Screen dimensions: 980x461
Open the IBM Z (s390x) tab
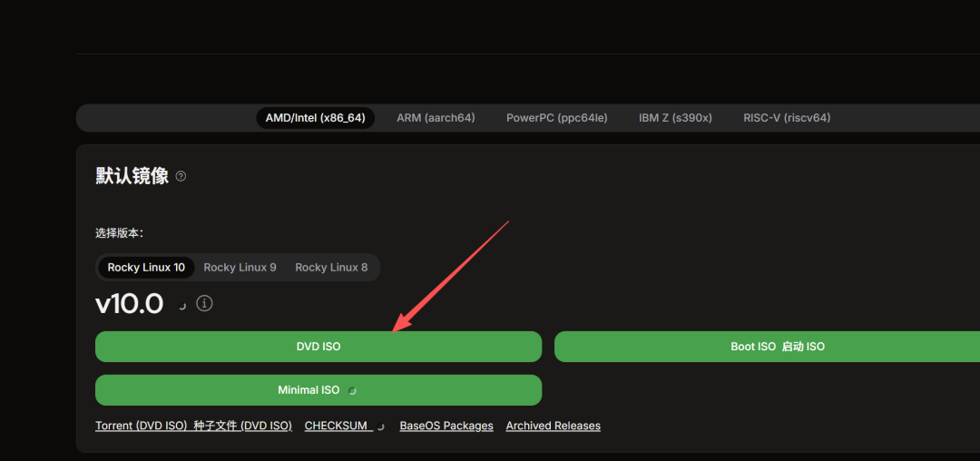[675, 117]
